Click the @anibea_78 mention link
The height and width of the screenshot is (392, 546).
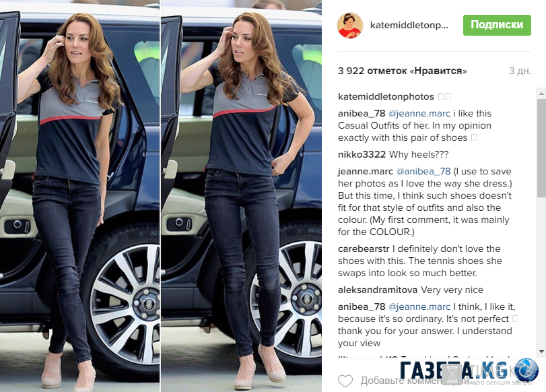(423, 172)
